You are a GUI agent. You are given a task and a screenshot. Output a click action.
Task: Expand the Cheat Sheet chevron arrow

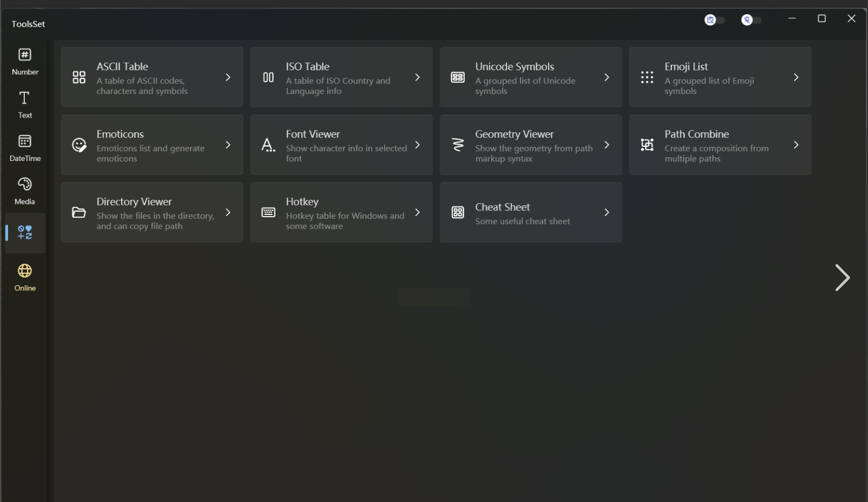pyautogui.click(x=607, y=213)
